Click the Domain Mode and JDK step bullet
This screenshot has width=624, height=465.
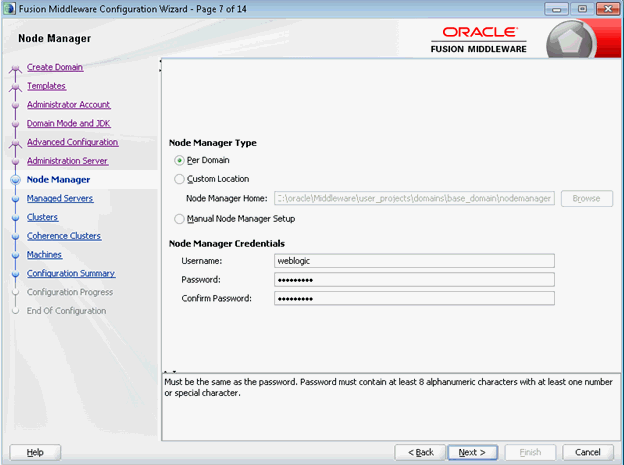tap(16, 124)
